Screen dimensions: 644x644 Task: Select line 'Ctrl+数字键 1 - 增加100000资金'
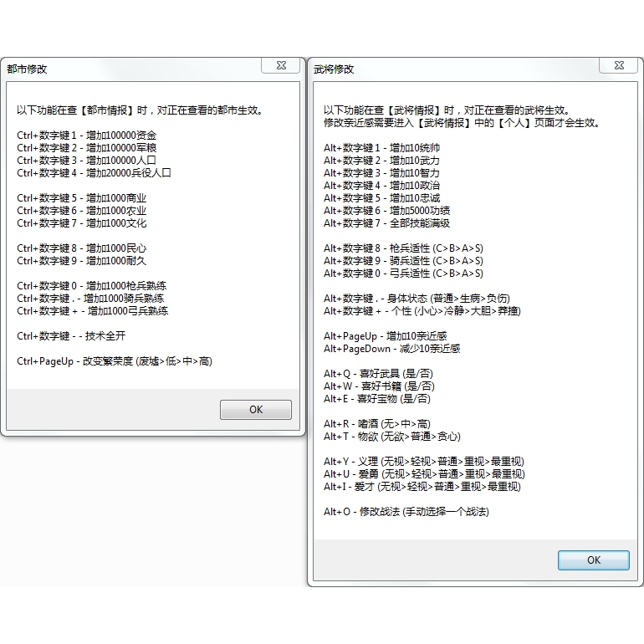coord(87,135)
